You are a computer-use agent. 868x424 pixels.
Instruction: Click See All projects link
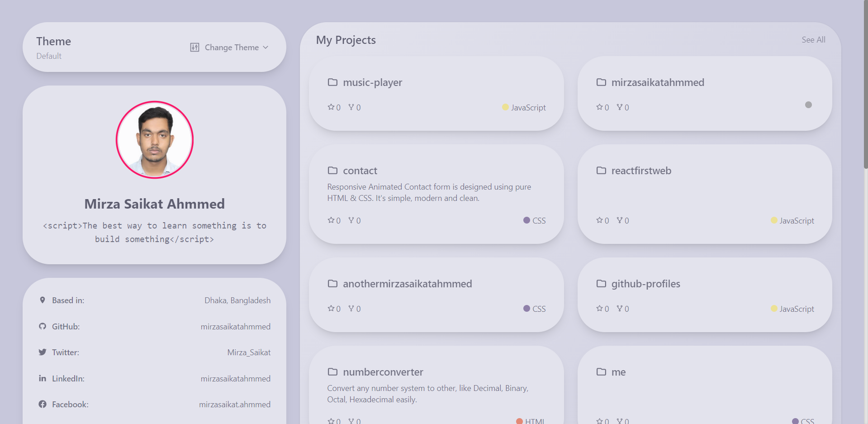[813, 40]
